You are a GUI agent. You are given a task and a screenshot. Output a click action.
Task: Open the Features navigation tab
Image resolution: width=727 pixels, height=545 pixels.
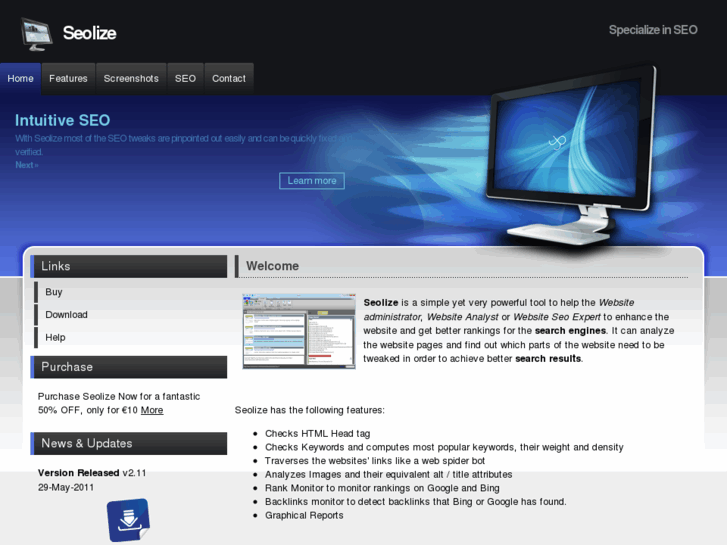[68, 79]
